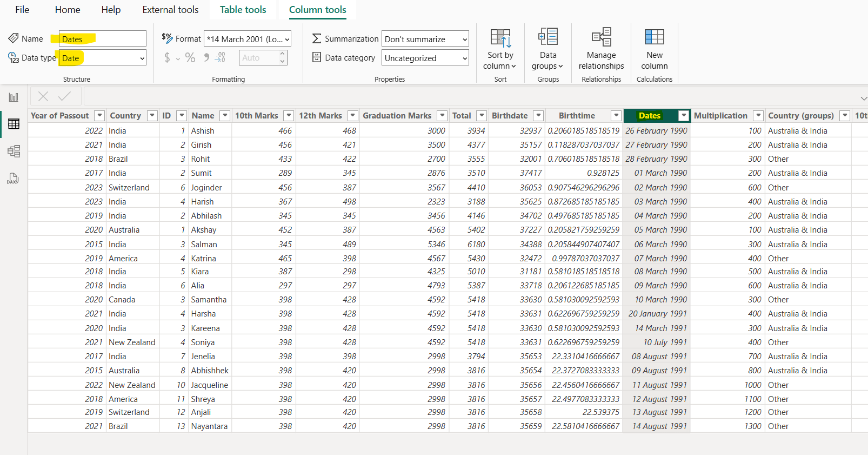Open Country column filter dropdown

152,116
